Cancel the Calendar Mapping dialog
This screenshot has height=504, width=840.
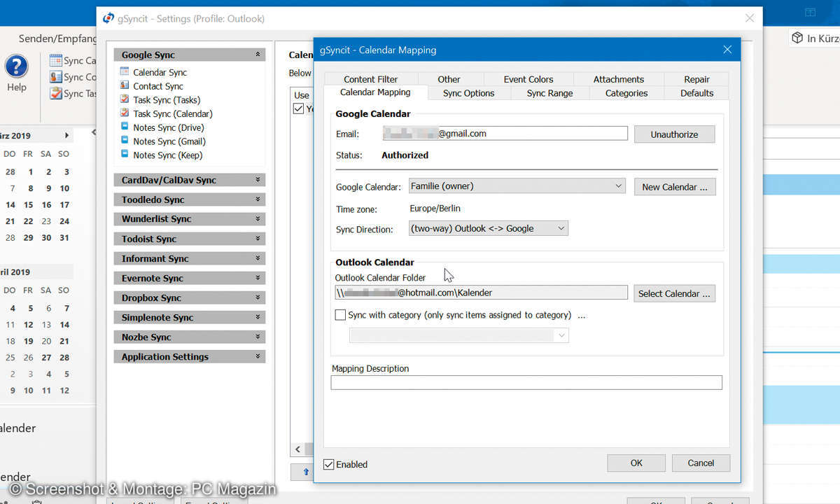point(701,463)
